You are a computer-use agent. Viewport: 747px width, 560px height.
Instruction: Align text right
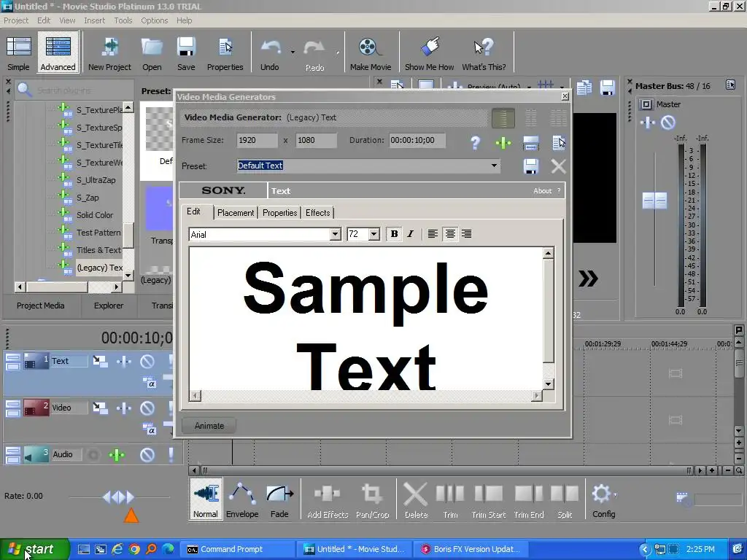[467, 234]
